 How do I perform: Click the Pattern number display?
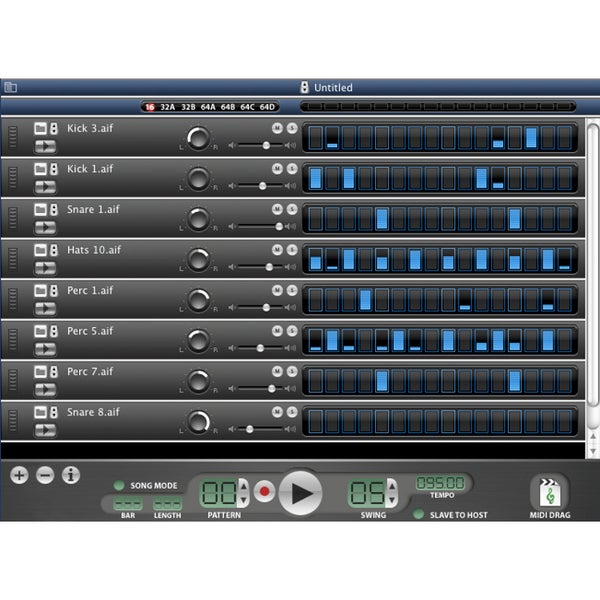point(219,493)
